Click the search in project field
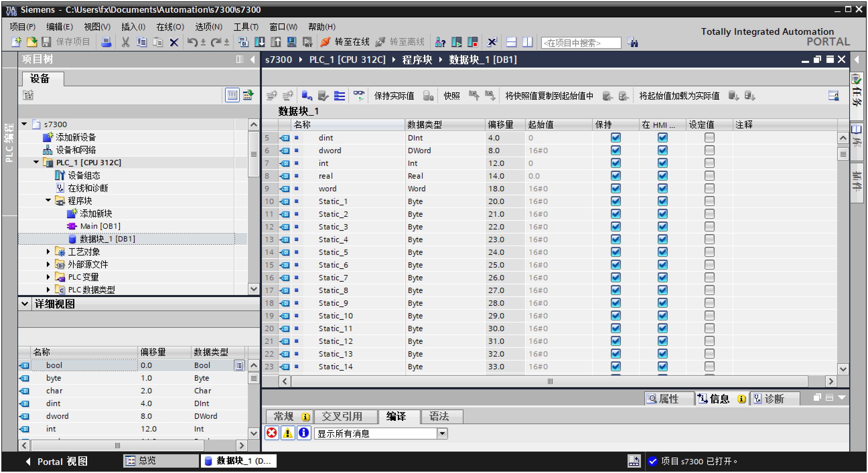Image resolution: width=868 pixels, height=473 pixels. click(x=580, y=43)
